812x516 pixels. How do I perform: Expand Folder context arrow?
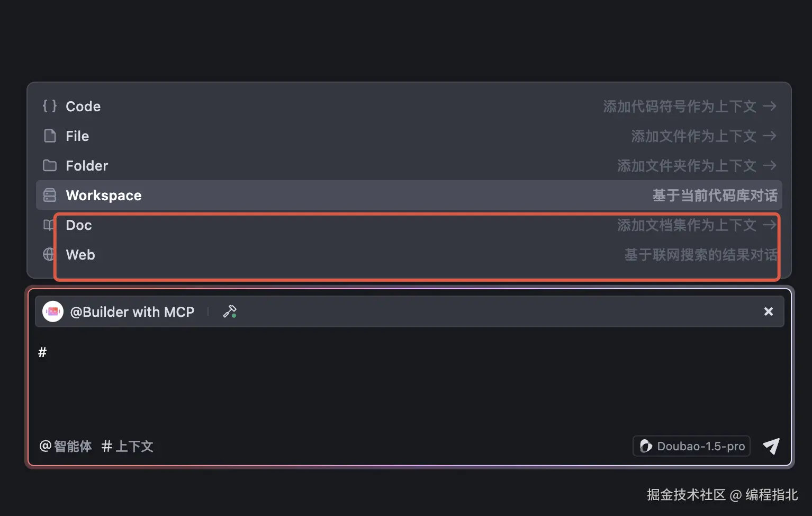tap(770, 166)
